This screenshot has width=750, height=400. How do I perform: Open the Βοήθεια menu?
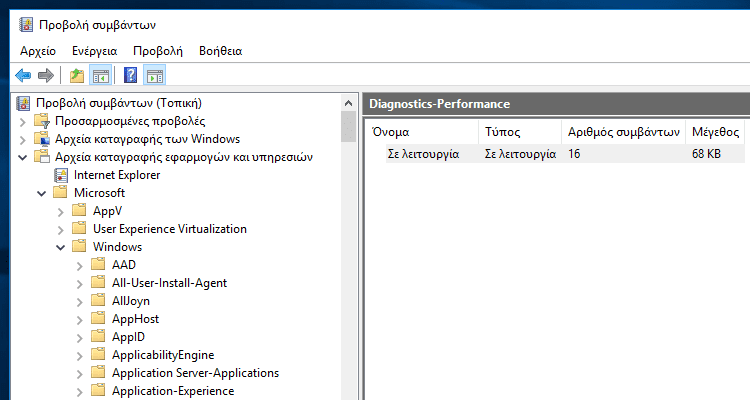point(221,51)
